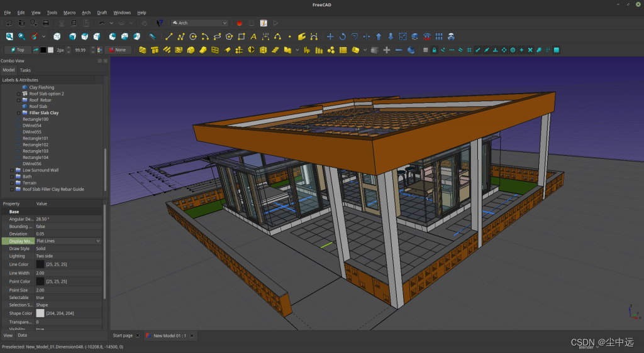Open the Arch menu
Screen dimensions: 644x353
click(x=86, y=13)
